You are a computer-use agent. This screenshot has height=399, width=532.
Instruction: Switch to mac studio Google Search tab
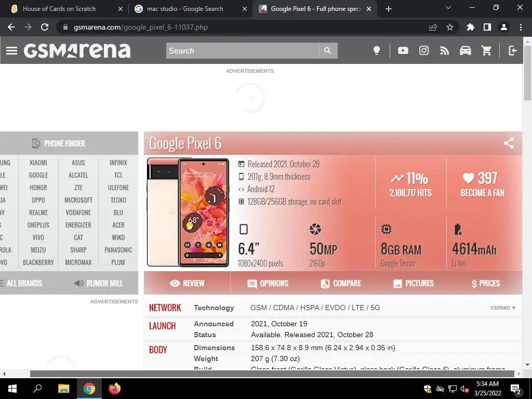pos(191,9)
